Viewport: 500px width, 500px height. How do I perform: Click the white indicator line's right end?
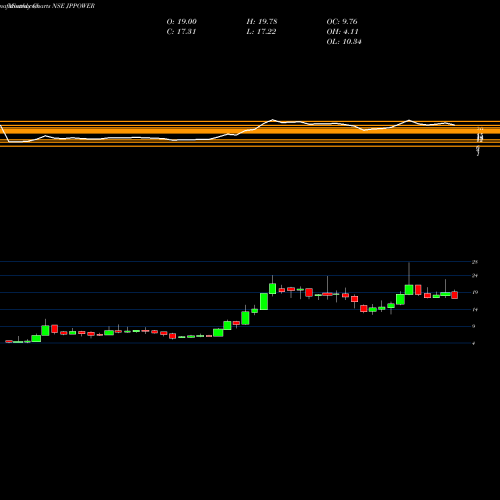coord(455,125)
